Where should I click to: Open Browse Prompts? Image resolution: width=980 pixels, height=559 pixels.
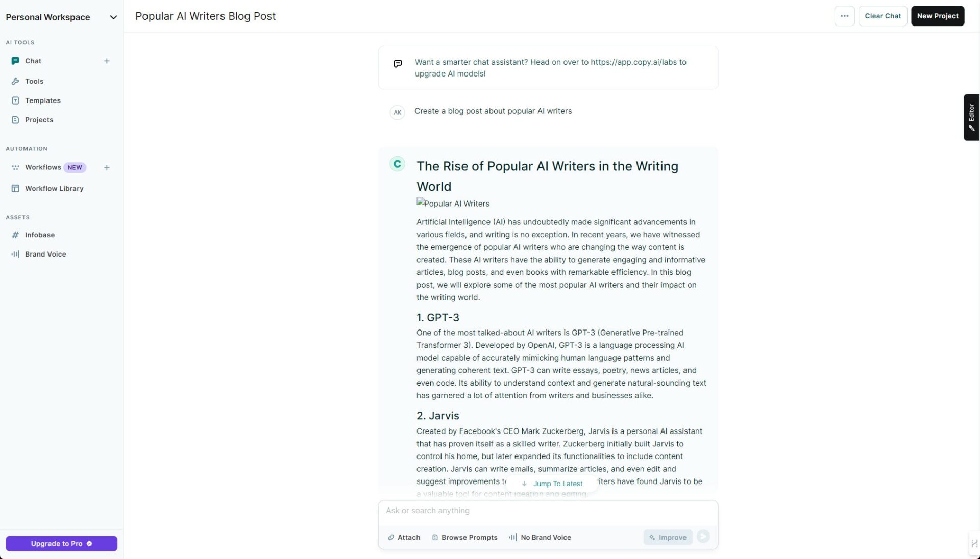464,537
